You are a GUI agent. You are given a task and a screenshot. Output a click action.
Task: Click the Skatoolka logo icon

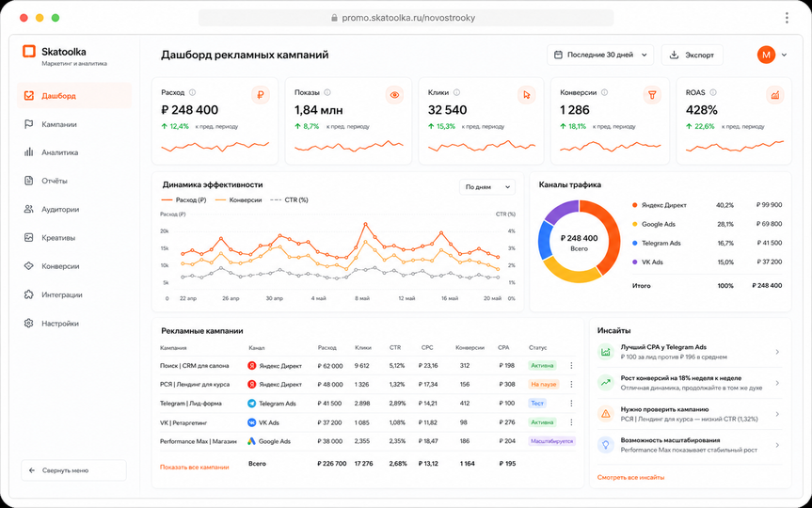tap(29, 51)
